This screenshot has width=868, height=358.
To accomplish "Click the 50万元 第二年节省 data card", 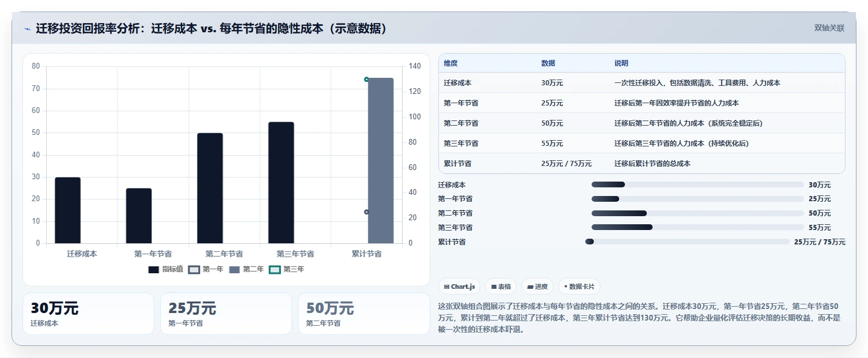I will (x=363, y=314).
